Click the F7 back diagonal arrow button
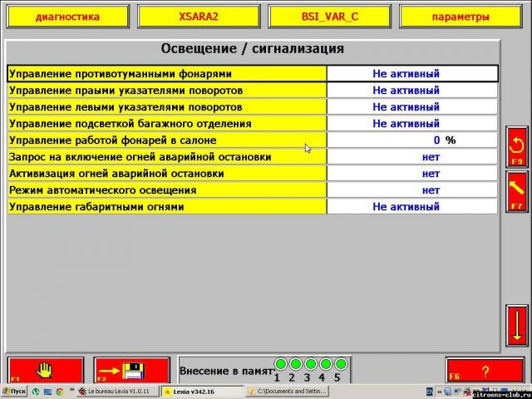532x399 pixels. tap(517, 192)
